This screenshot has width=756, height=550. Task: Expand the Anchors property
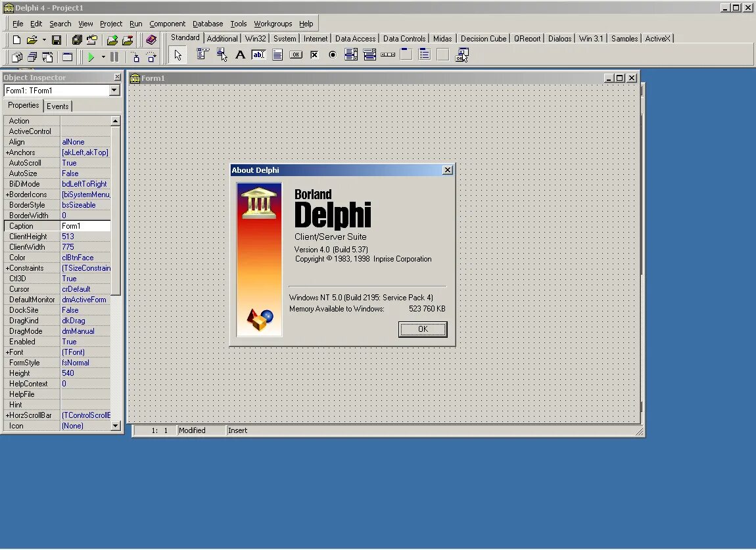[7, 152]
